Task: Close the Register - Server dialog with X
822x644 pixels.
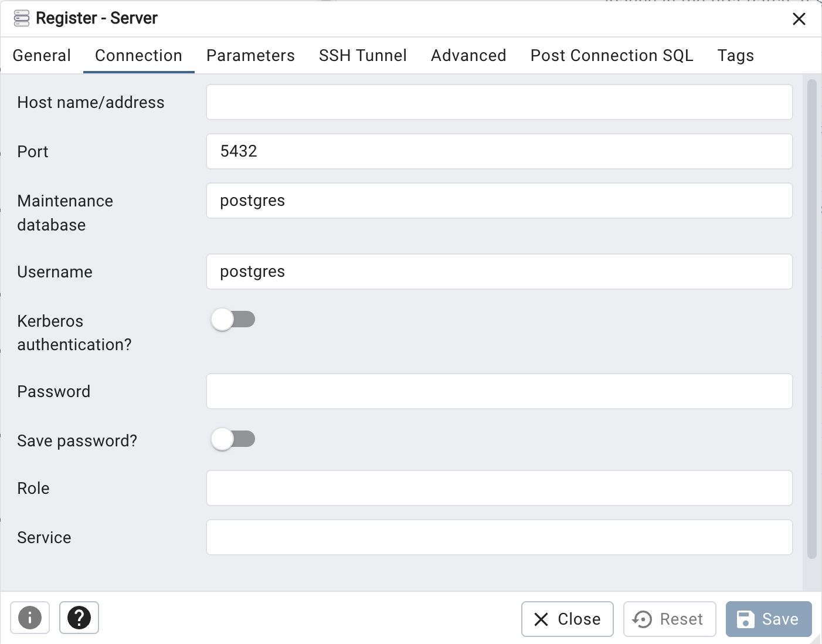Action: pos(799,19)
